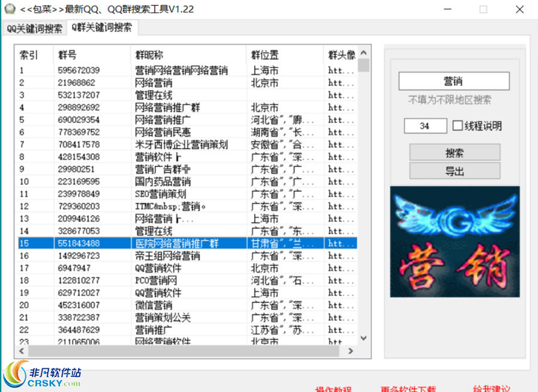Select group number 690029354

click(187, 120)
